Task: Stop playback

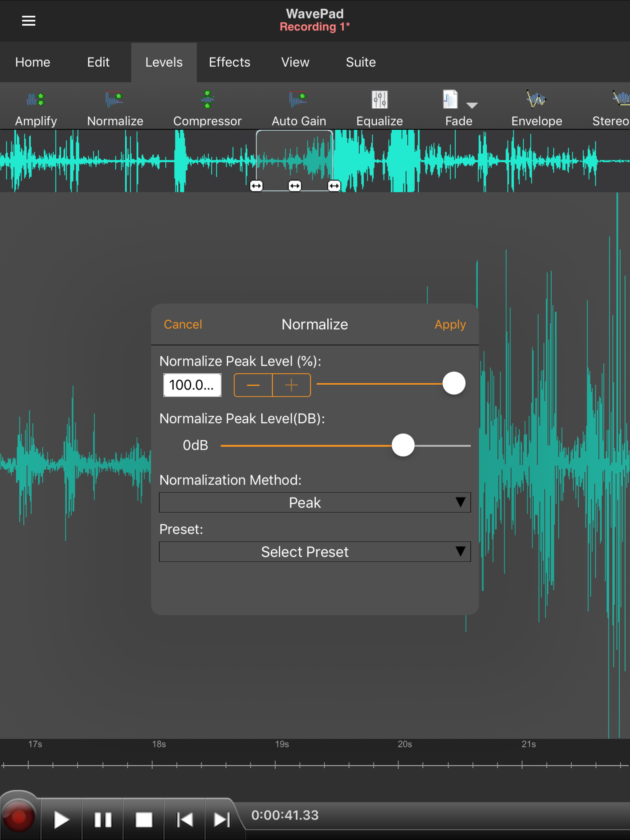Action: coord(144,820)
